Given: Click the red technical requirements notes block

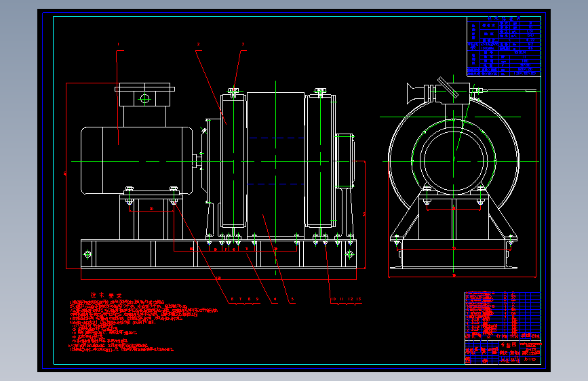Looking at the screenshot, I should [143, 325].
